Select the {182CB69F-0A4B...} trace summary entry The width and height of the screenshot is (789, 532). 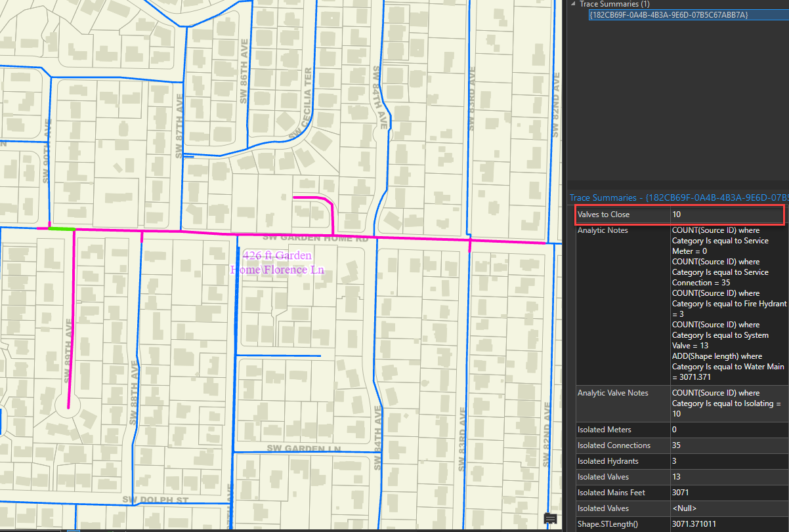tap(669, 14)
